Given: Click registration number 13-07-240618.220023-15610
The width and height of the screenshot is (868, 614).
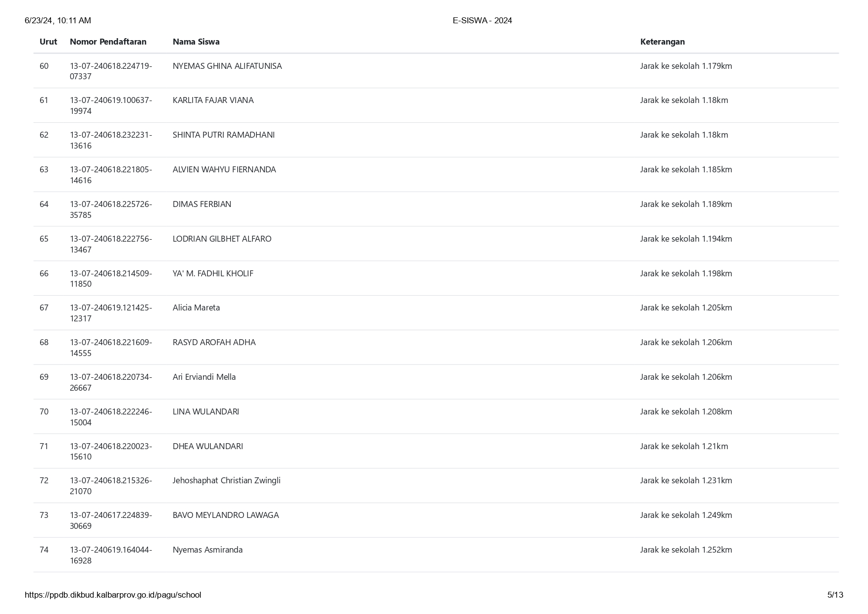Looking at the screenshot, I should click(x=111, y=451).
